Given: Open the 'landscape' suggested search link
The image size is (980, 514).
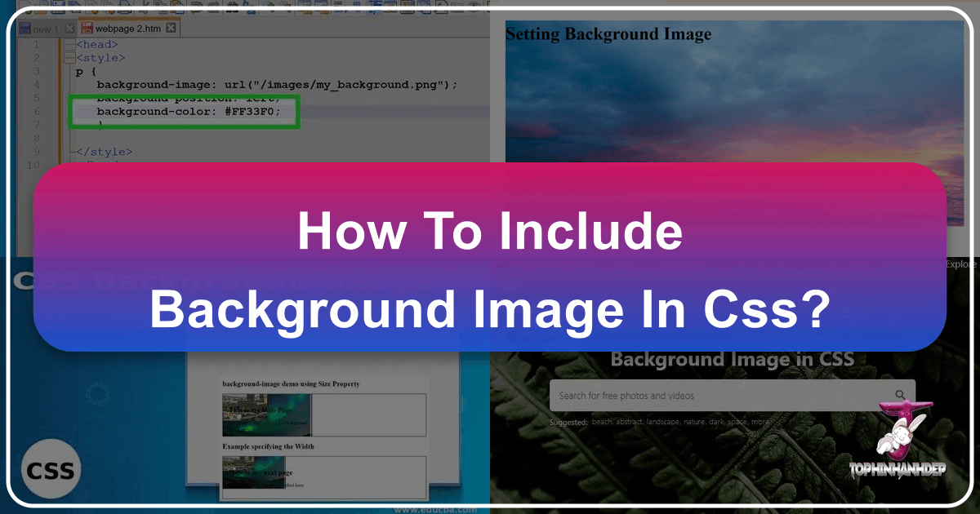Looking at the screenshot, I should [661, 421].
